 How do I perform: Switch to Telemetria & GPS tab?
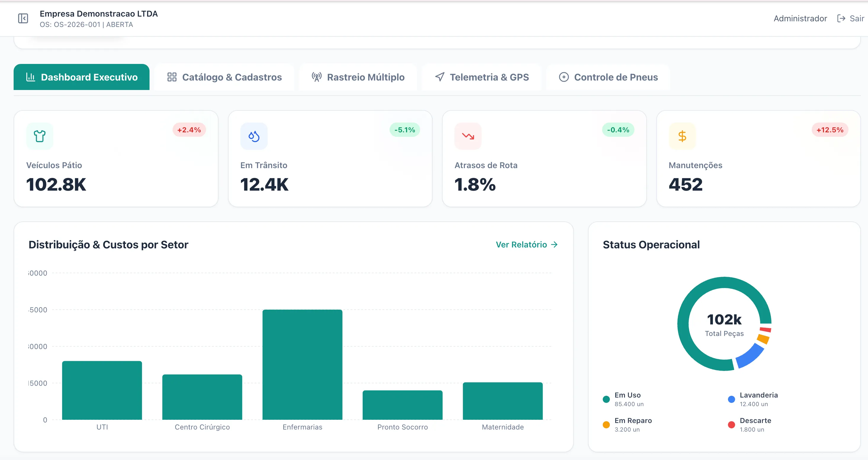pyautogui.click(x=482, y=77)
